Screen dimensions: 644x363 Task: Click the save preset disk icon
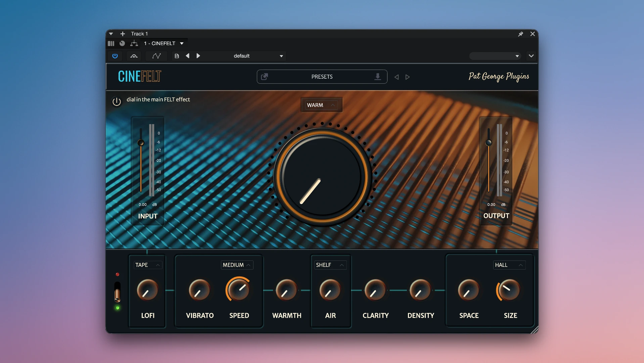(x=177, y=56)
